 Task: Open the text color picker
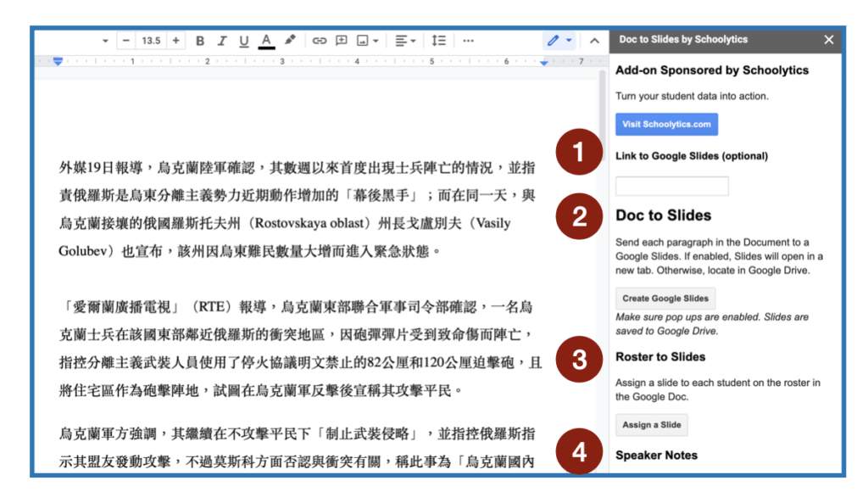[266, 41]
